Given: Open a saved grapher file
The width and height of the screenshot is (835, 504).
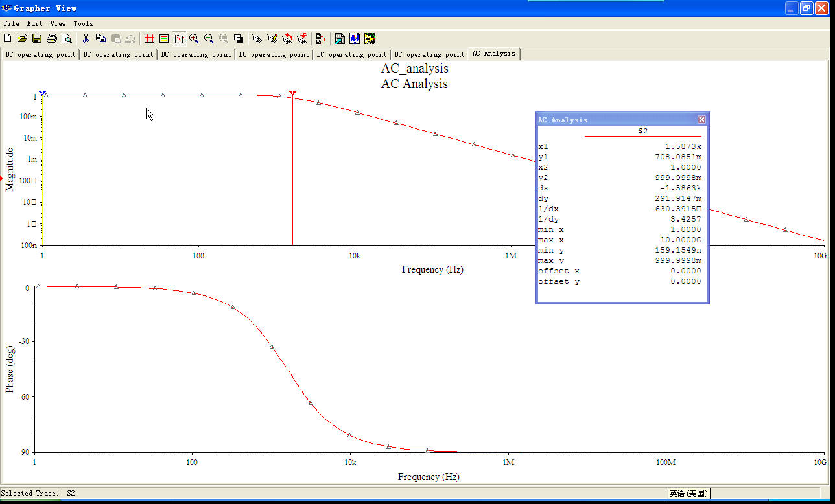Looking at the screenshot, I should point(22,39).
